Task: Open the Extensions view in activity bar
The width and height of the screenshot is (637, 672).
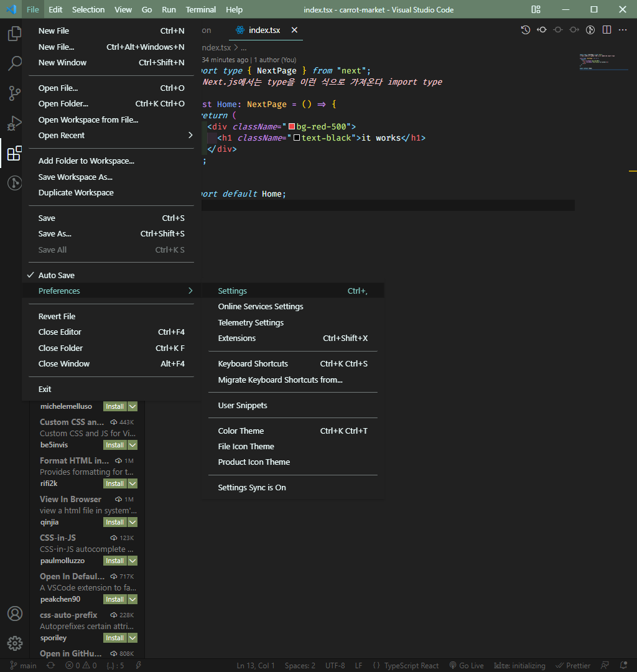Action: pyautogui.click(x=14, y=153)
